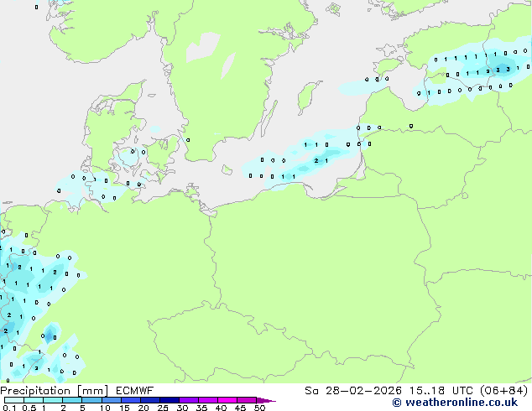
Task: Select the legend swatch between 10 and 15
Action: coord(112,400)
